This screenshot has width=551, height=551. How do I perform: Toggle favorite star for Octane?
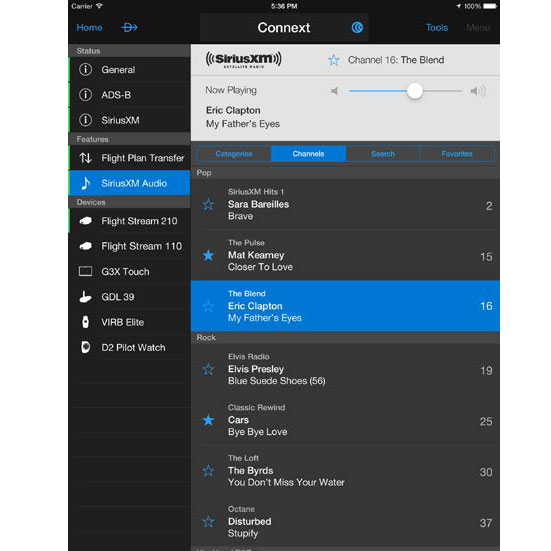[208, 522]
